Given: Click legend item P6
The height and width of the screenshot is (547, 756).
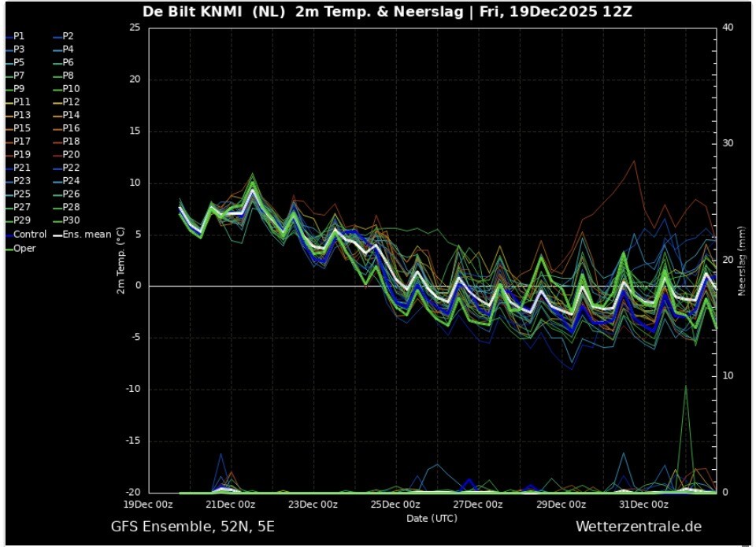Looking at the screenshot, I should click(65, 62).
